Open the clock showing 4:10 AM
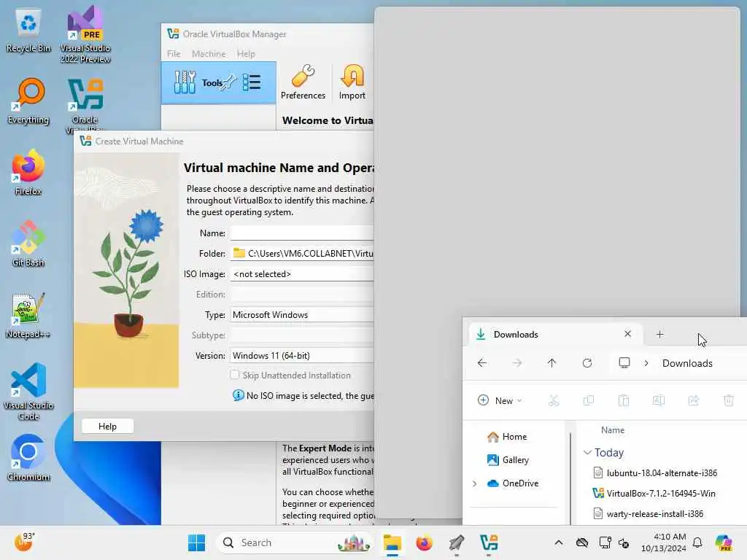 click(x=663, y=542)
